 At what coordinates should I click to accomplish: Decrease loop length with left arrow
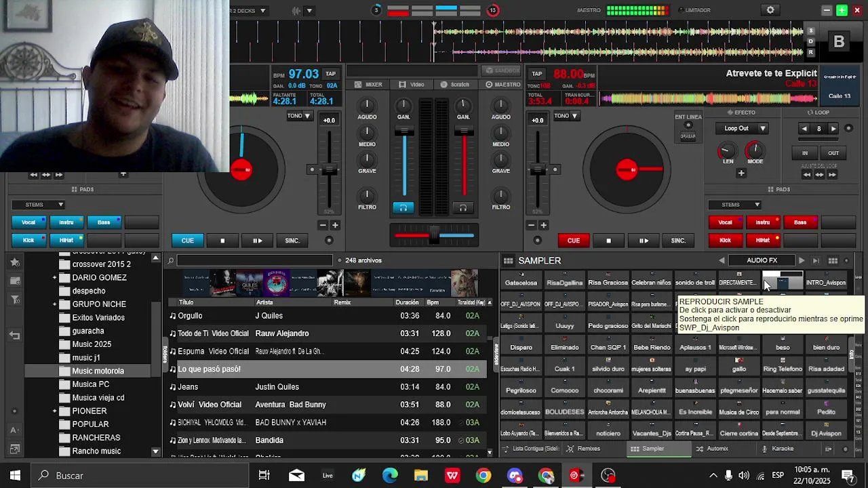[805, 129]
